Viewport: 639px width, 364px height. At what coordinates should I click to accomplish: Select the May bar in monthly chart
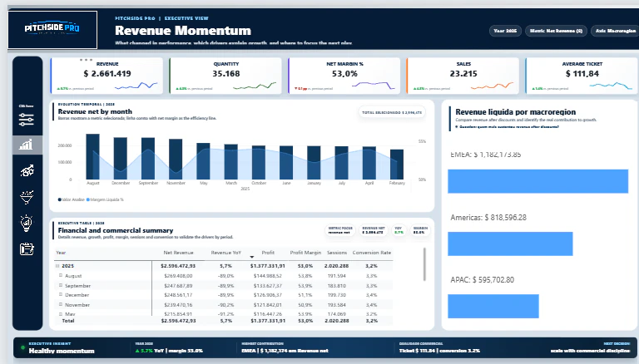click(203, 161)
